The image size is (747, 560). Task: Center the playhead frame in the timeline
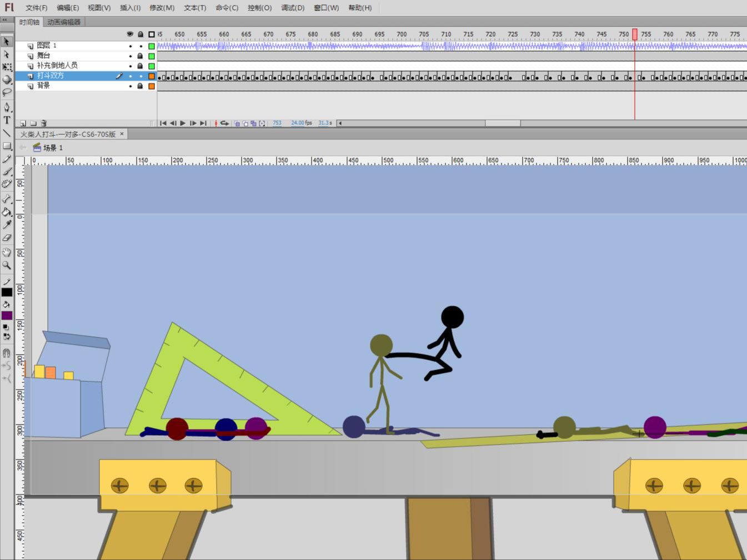pyautogui.click(x=216, y=123)
